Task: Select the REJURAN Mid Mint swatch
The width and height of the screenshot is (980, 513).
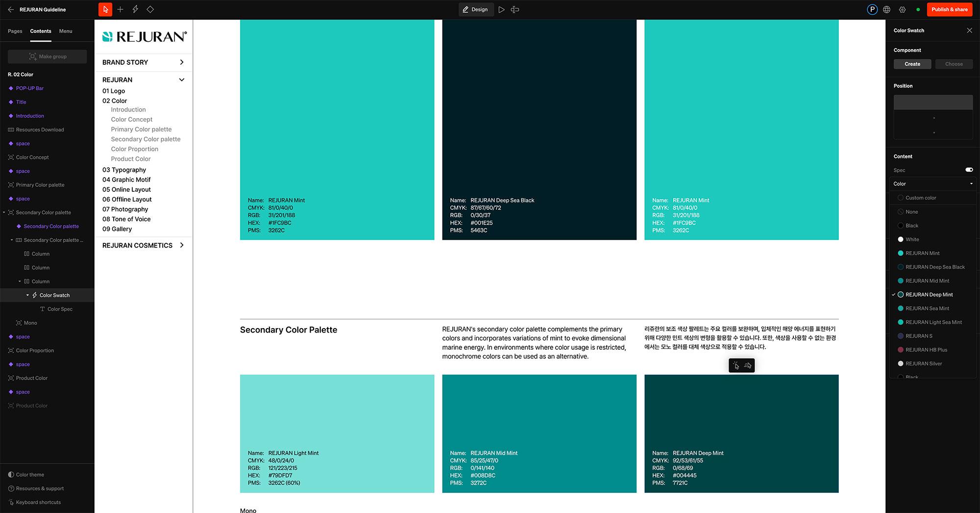Action: [x=539, y=434]
